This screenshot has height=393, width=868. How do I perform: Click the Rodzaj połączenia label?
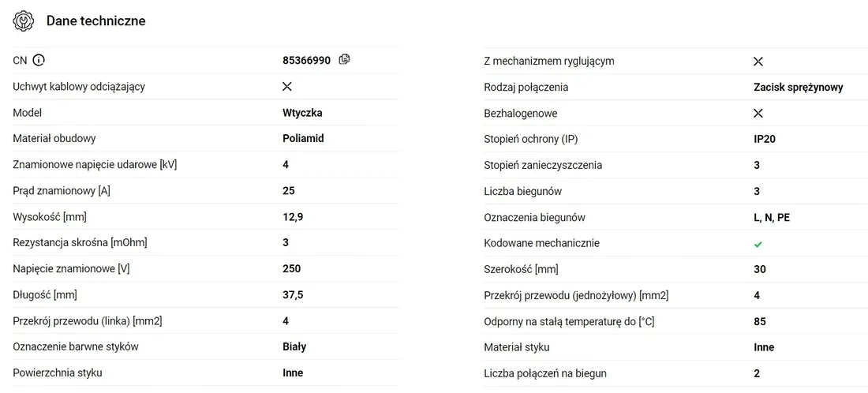click(526, 88)
